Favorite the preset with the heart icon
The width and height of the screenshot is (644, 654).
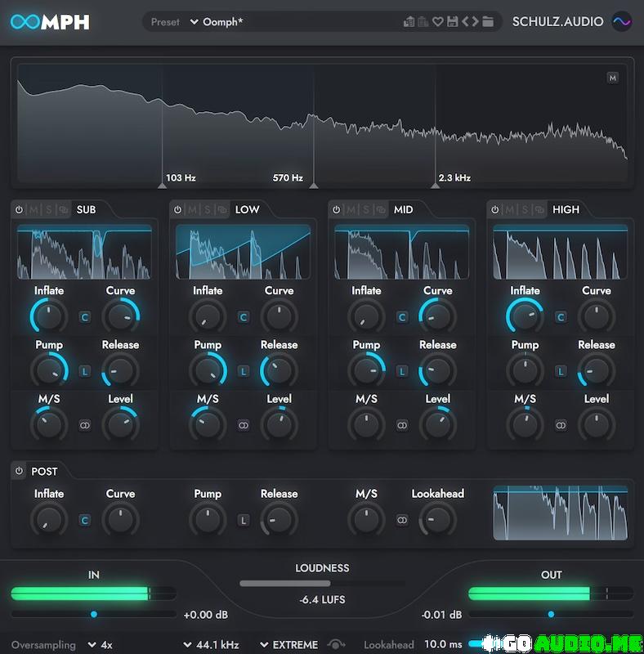coord(437,22)
